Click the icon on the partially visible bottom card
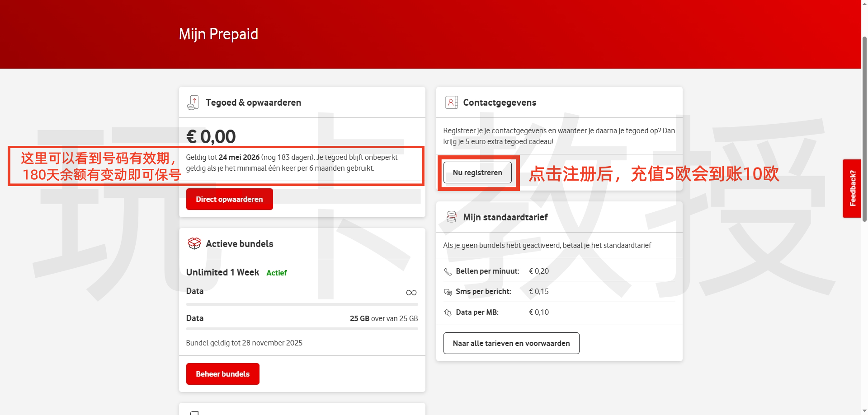The image size is (868, 415). [194, 412]
